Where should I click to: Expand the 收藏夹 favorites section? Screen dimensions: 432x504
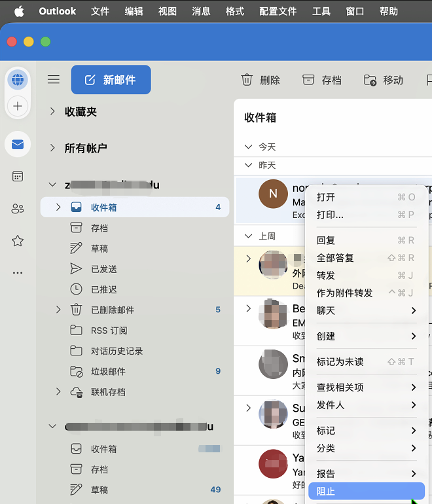tap(52, 112)
